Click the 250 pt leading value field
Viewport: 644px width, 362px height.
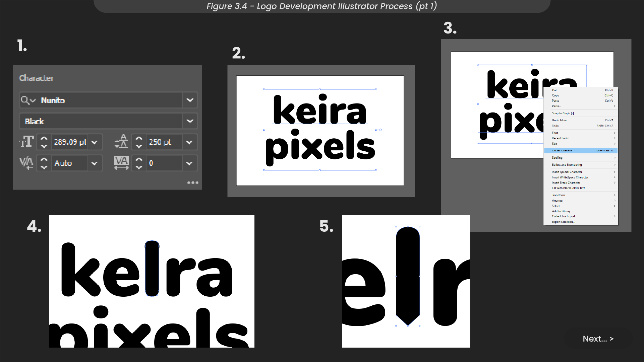tap(164, 142)
